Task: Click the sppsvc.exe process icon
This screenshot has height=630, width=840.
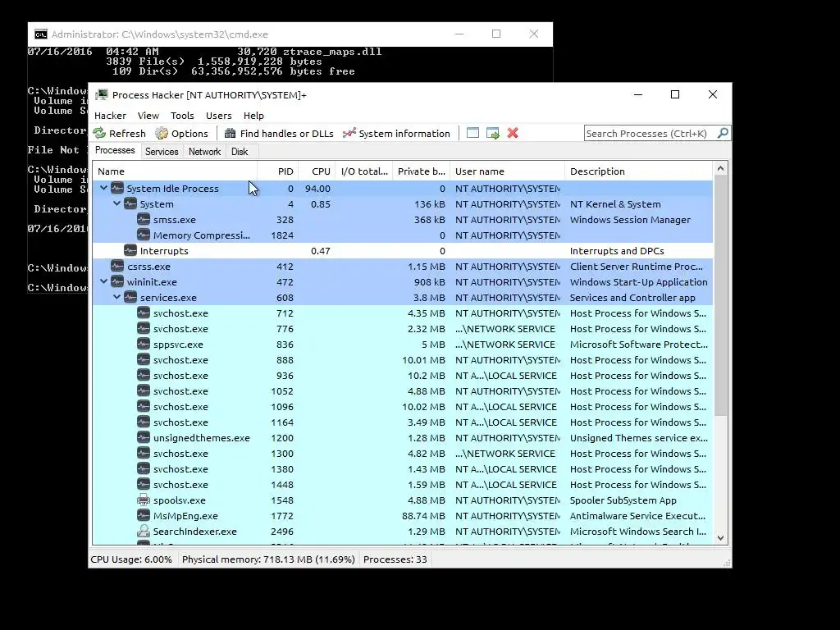Action: (x=143, y=344)
